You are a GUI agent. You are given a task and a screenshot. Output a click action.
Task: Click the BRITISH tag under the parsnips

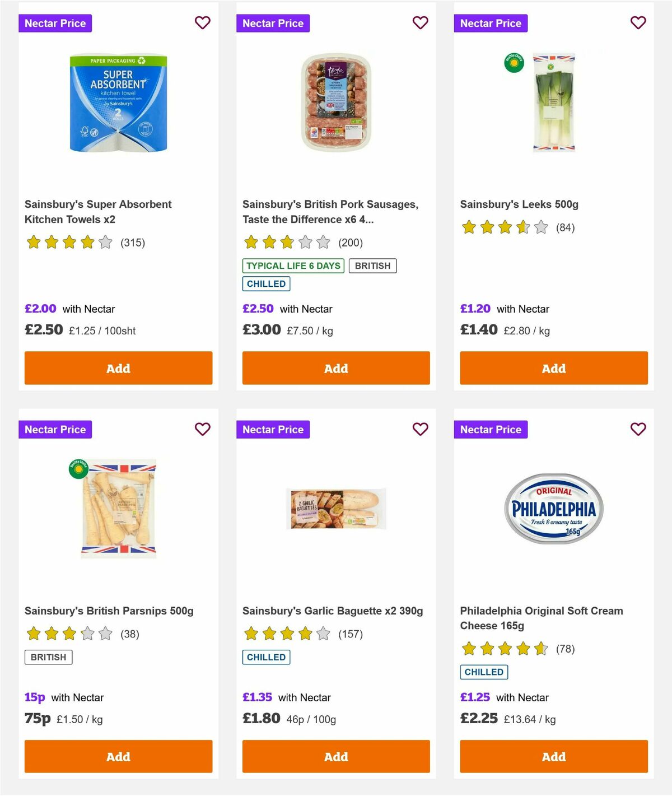(48, 657)
